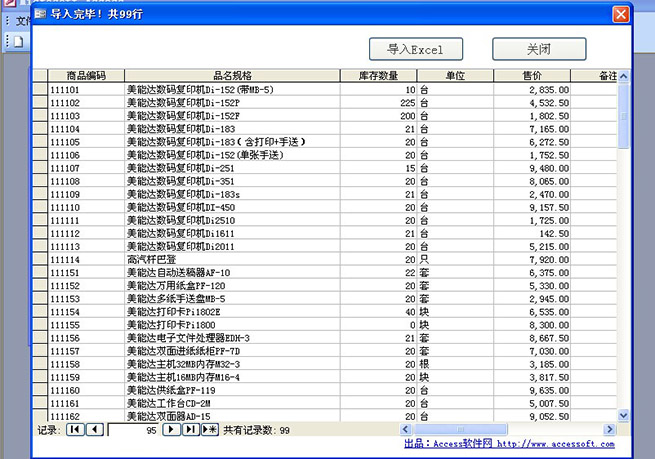Click the 商品编码 column header
Screen dimensions: 655x459
pos(86,76)
